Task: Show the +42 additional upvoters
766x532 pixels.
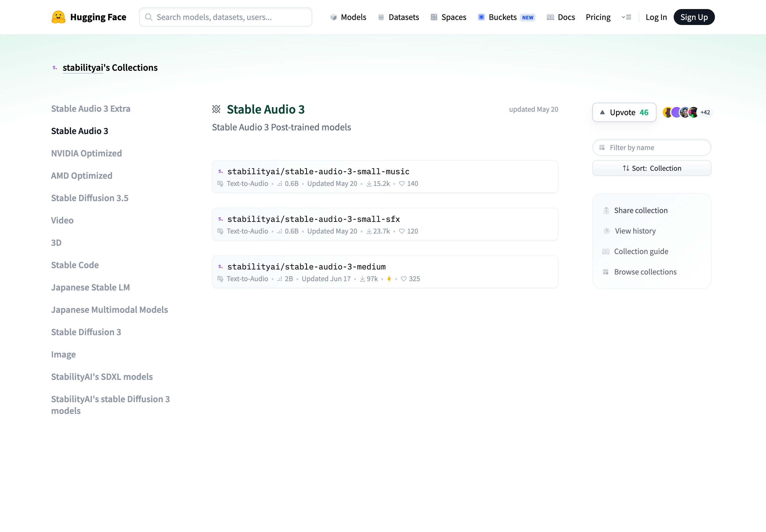Action: tap(705, 112)
